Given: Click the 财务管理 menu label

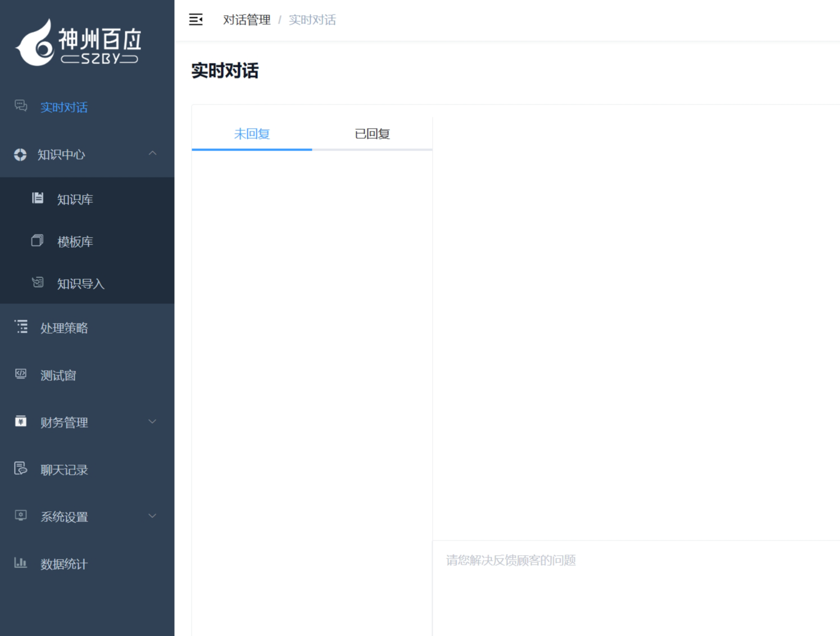Looking at the screenshot, I should 64,422.
